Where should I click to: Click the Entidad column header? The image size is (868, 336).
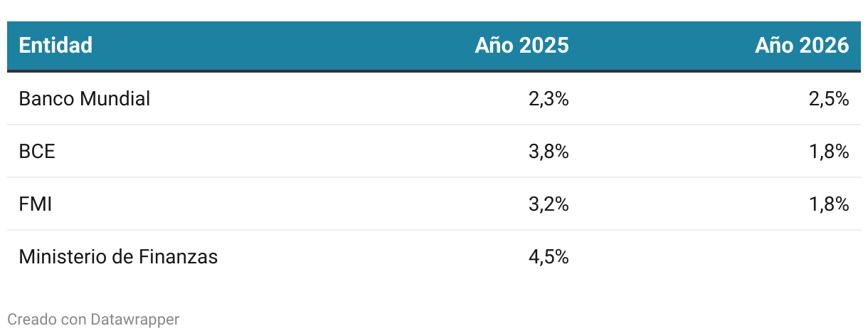tap(55, 46)
